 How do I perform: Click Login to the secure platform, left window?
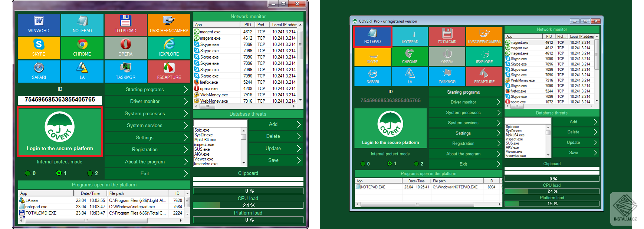point(60,132)
